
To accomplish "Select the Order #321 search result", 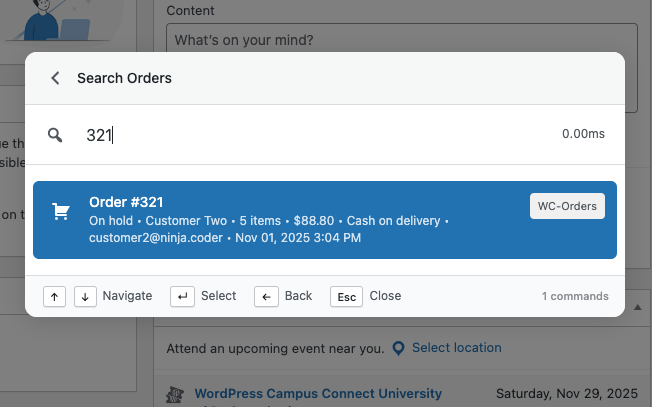I will click(x=300, y=220).
